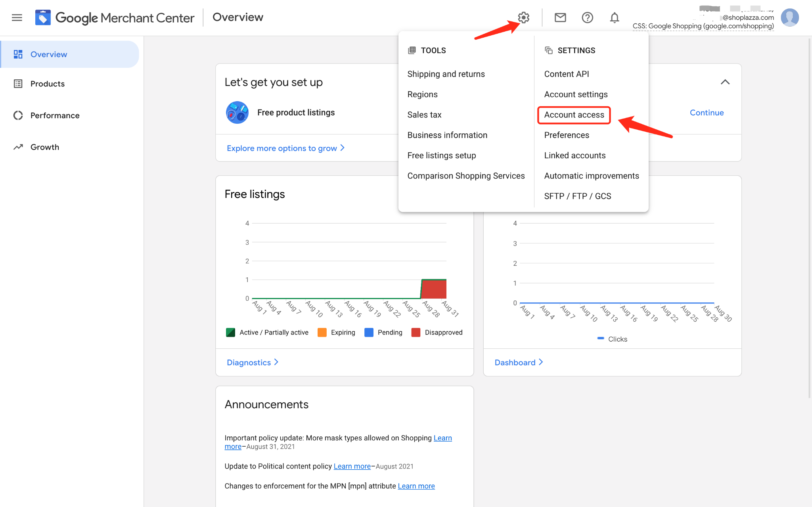The height and width of the screenshot is (507, 812).
Task: Open the hamburger main menu
Action: [17, 17]
